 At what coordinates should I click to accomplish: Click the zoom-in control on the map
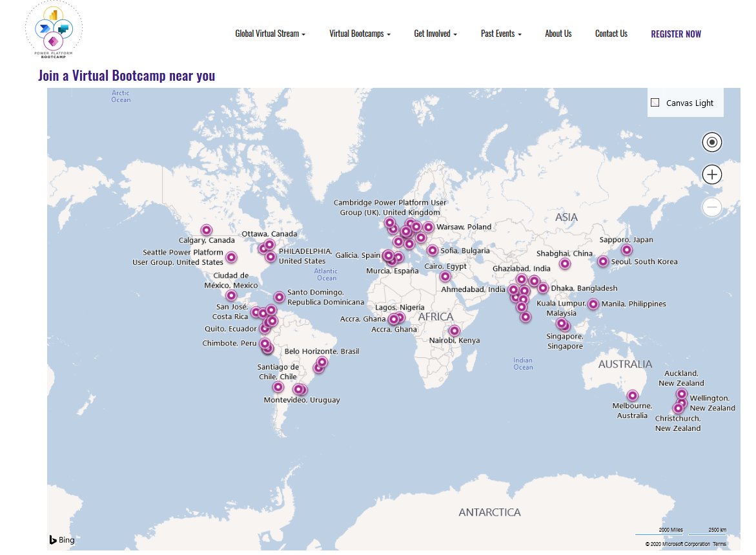711,174
